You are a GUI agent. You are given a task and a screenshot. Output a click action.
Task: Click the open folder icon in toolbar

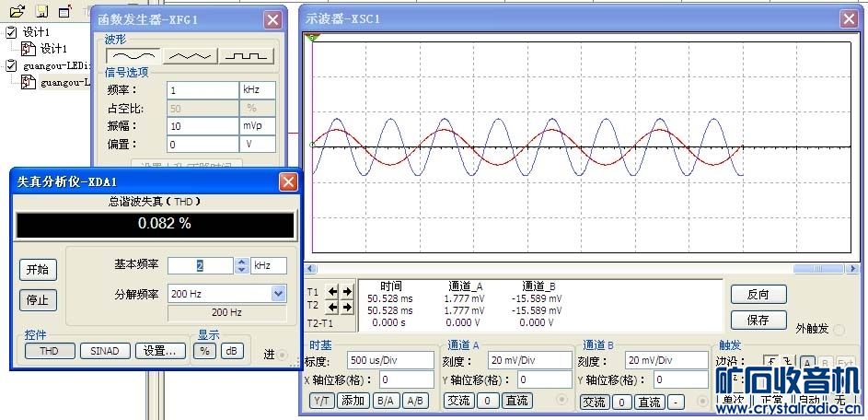pos(17,12)
